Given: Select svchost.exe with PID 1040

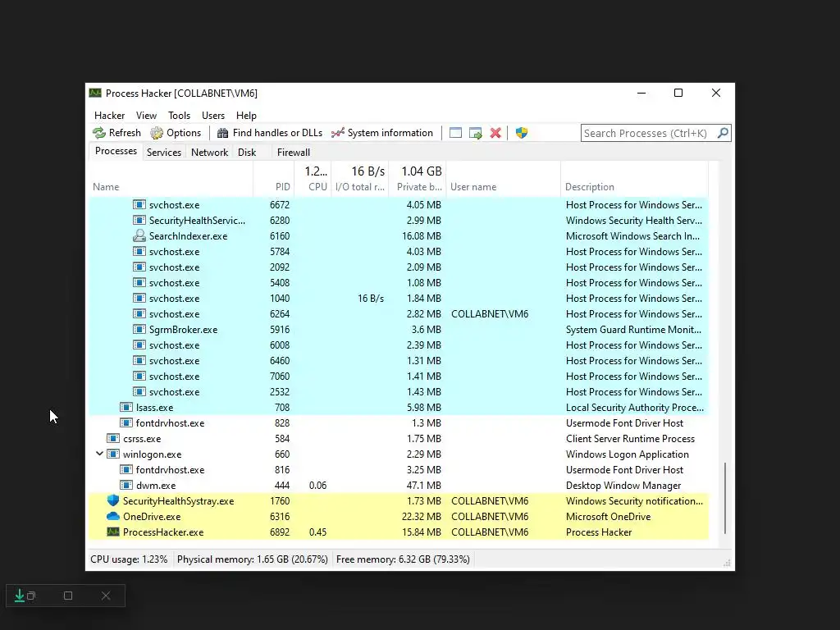Looking at the screenshot, I should (399, 299).
